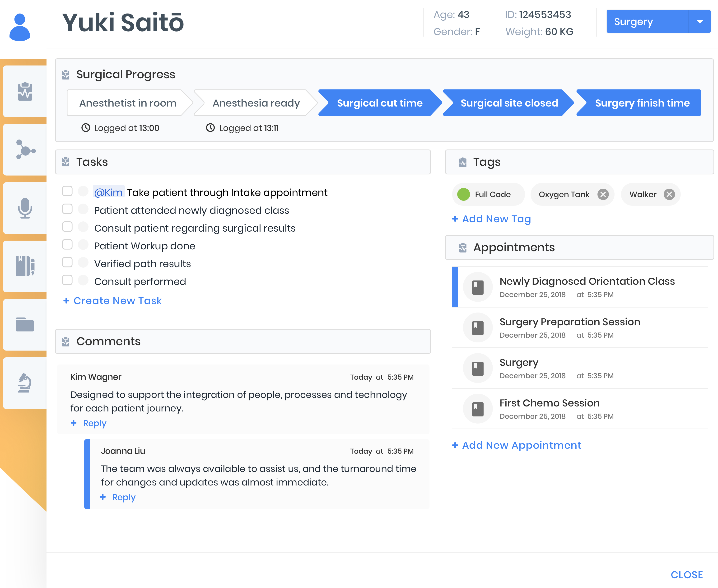The height and width of the screenshot is (588, 718).
Task: Select the Surgical cut time step
Action: [x=379, y=103]
